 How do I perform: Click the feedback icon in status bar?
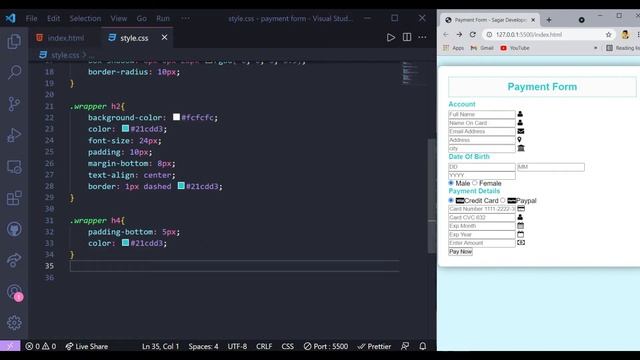405,346
